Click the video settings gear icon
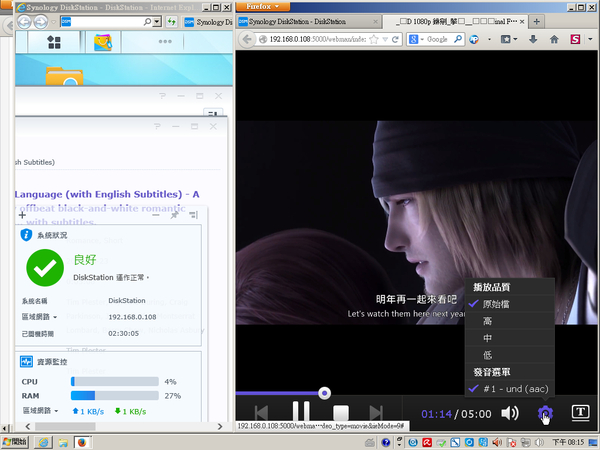600x450 pixels. click(x=545, y=412)
